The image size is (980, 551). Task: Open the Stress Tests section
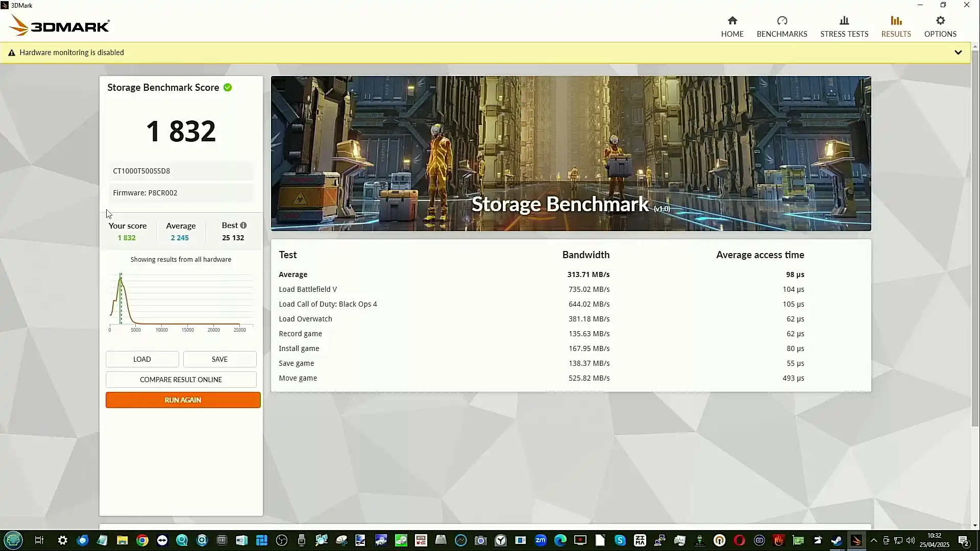pyautogui.click(x=844, y=27)
